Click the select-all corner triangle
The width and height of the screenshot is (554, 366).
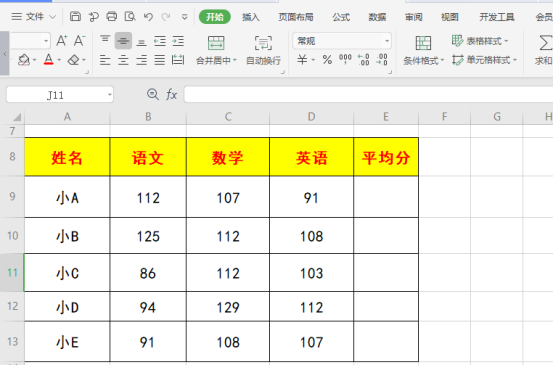(17, 117)
